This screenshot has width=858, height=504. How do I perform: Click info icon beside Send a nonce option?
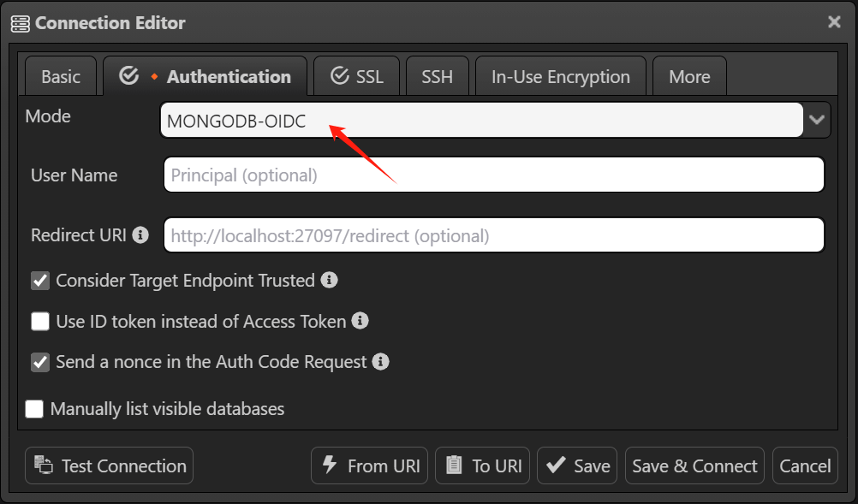pos(381,362)
